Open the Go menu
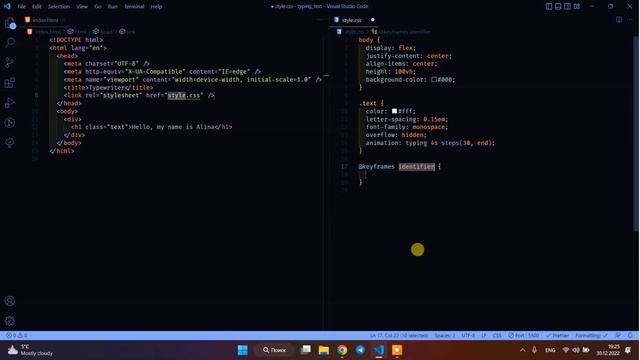The width and height of the screenshot is (640, 360). click(x=98, y=7)
